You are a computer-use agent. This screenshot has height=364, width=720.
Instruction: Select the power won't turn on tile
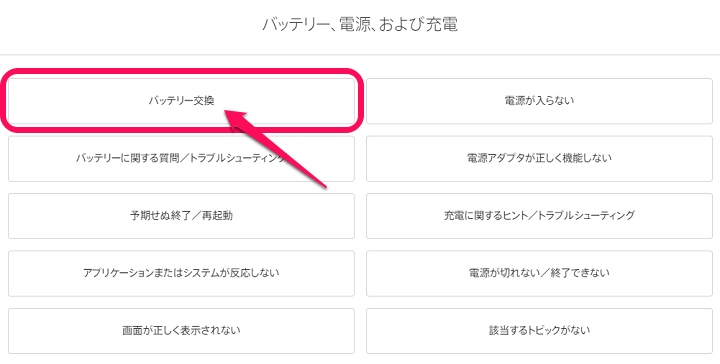(x=539, y=101)
